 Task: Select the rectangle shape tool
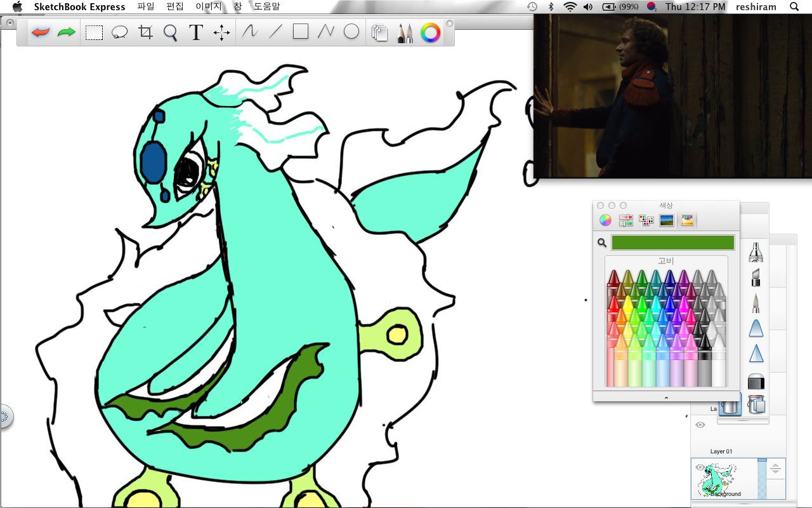click(301, 32)
